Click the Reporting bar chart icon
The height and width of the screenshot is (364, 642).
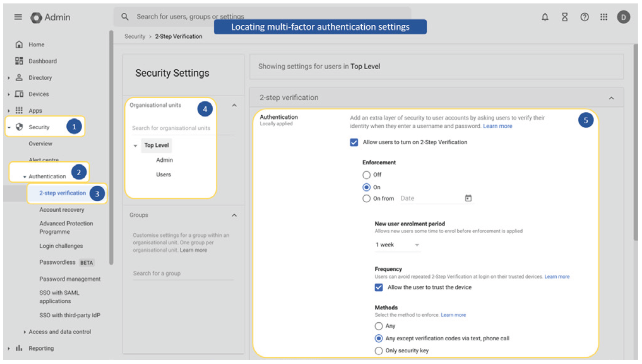point(19,348)
